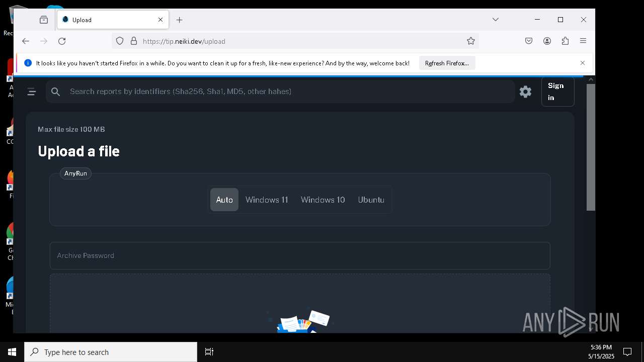Go back using the browser back arrow
The width and height of the screenshot is (644, 362).
coord(26,41)
